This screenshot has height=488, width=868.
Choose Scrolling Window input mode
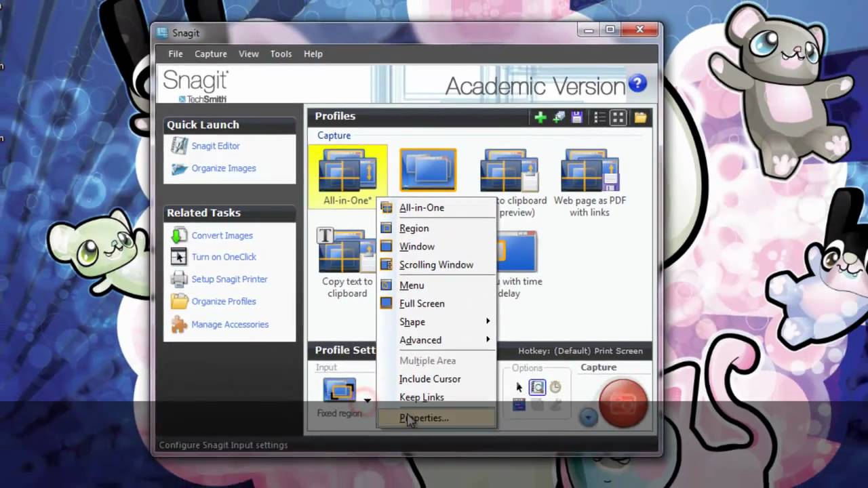(437, 265)
